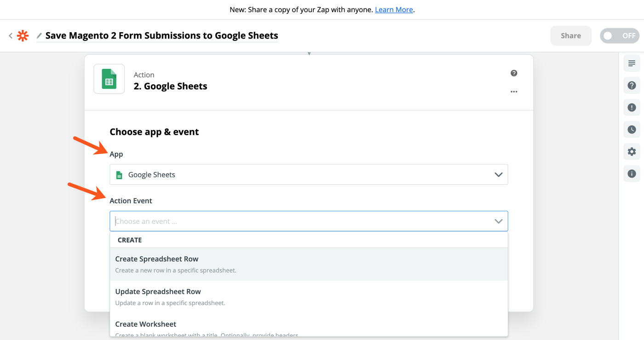
Task: Select Update Spreadsheet Row event
Action: 309,296
